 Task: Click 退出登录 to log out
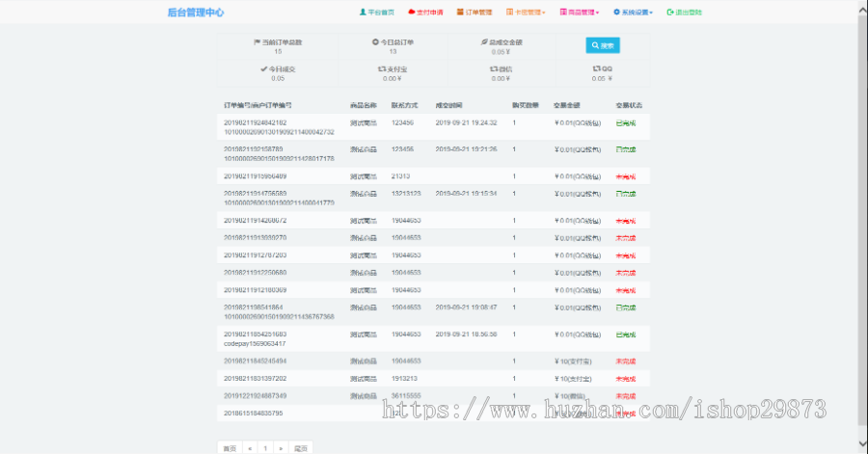tap(684, 13)
